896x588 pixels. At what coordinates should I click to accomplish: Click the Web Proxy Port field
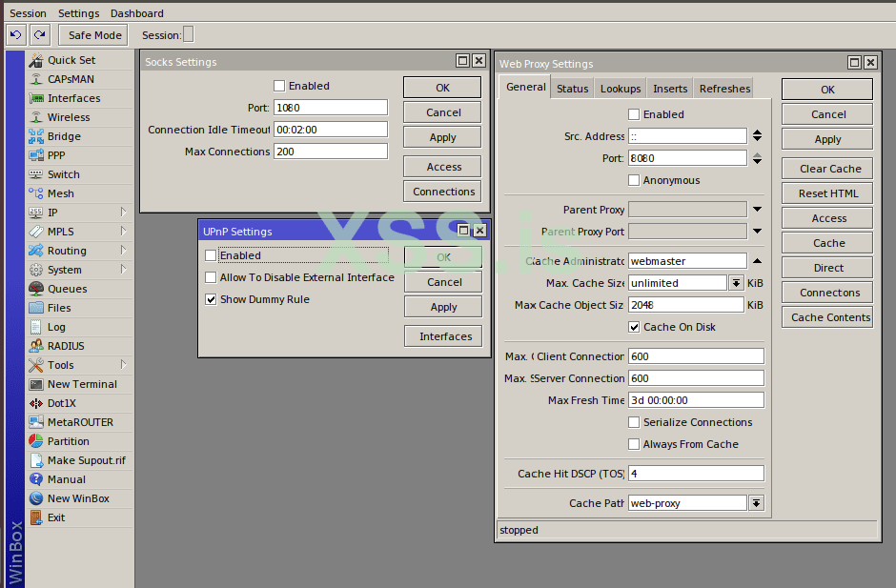tap(687, 158)
